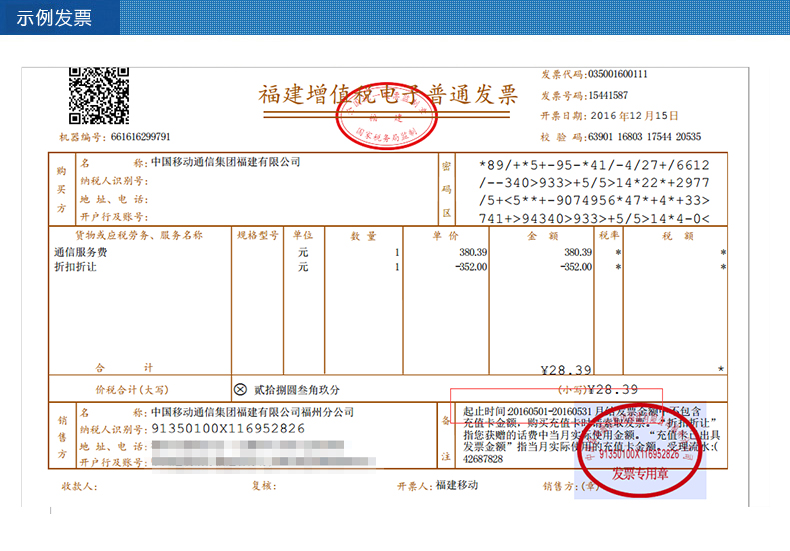Screen dimensions: 790x551
Task: Click the red oval 国家税务局监制 stamp
Action: [386, 116]
